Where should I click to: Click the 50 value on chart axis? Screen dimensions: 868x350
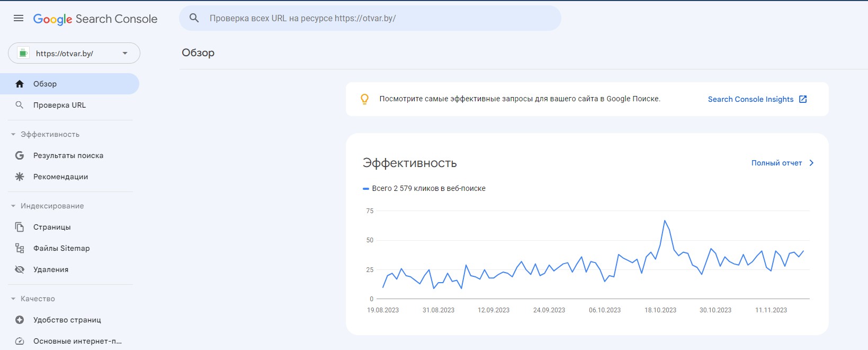[370, 240]
